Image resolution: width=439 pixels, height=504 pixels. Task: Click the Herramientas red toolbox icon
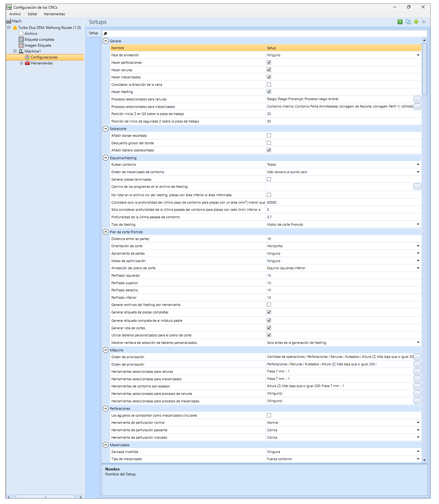27,63
